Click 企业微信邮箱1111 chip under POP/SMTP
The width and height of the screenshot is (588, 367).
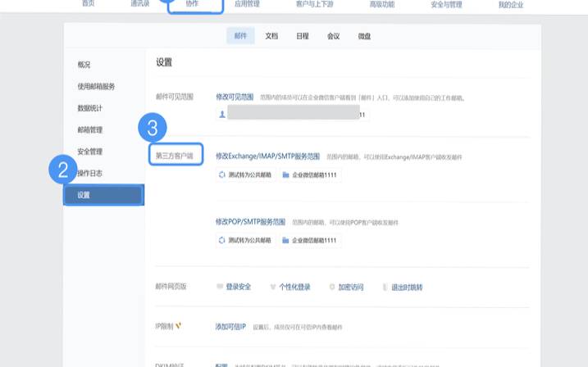pos(311,240)
